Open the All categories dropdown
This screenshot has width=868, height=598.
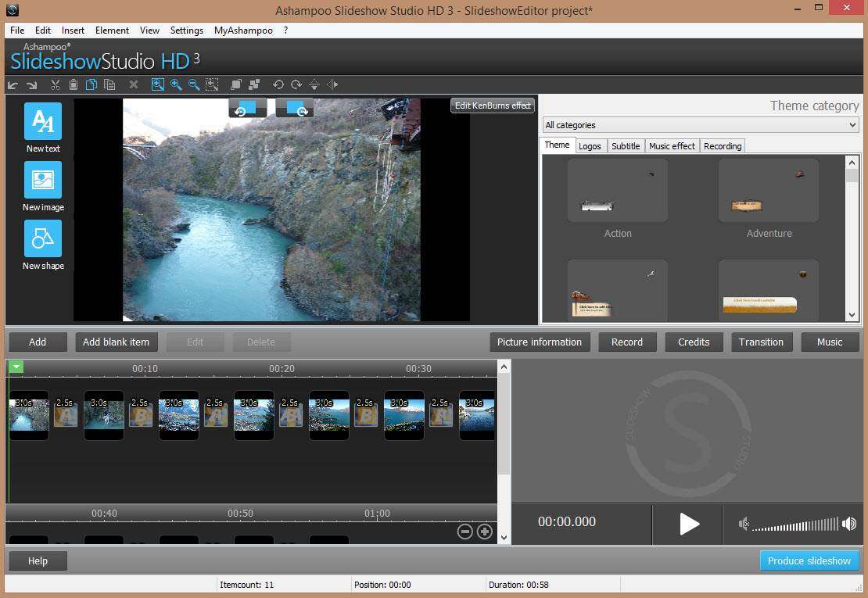[701, 125]
